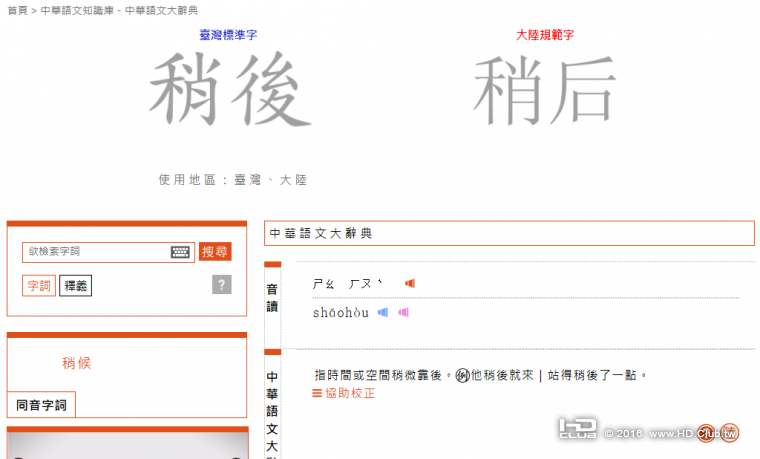Open the gray question mark help icon
Viewport: 760px width, 459px height.
[x=222, y=285]
